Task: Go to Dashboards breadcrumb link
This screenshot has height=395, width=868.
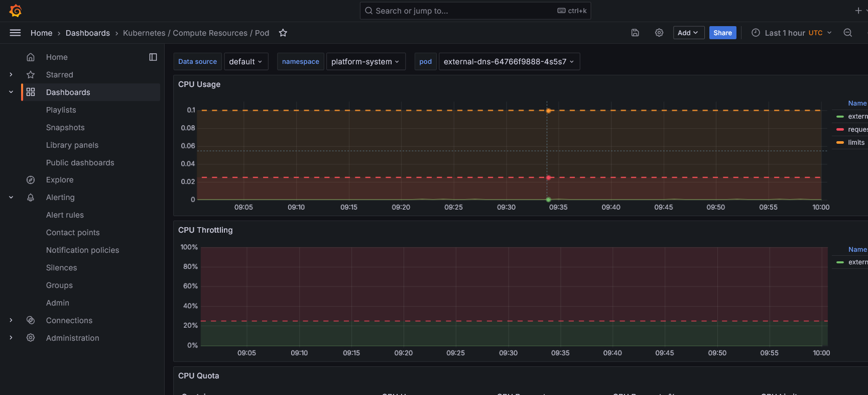Action: click(88, 33)
